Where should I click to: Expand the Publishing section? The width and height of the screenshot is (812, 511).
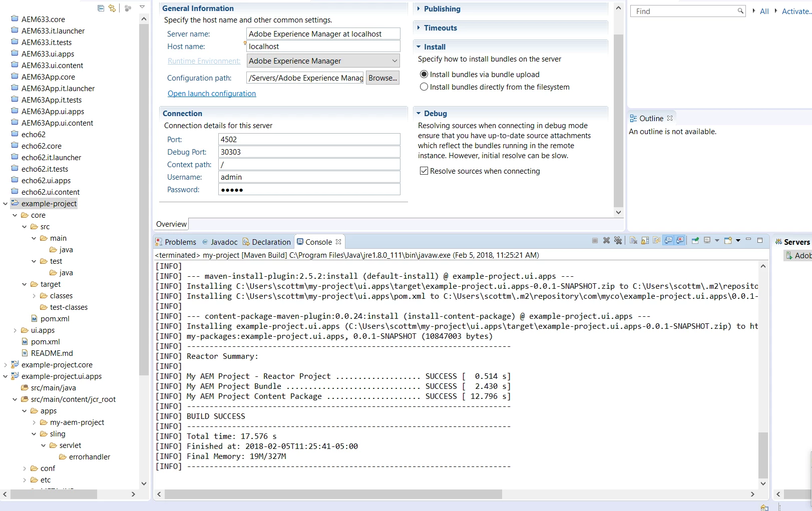[419, 9]
